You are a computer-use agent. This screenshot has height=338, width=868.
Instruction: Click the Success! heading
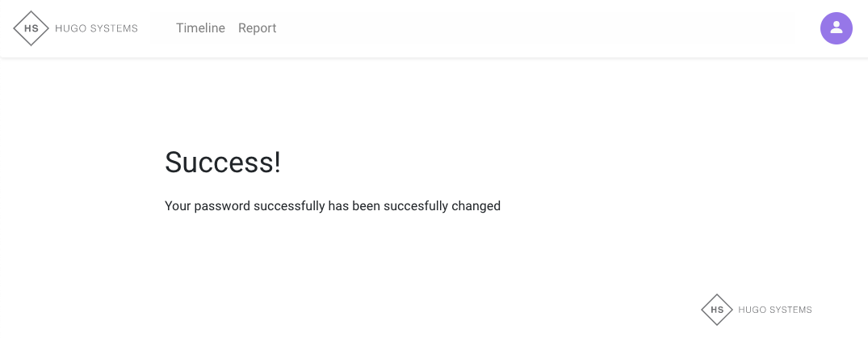click(x=223, y=163)
